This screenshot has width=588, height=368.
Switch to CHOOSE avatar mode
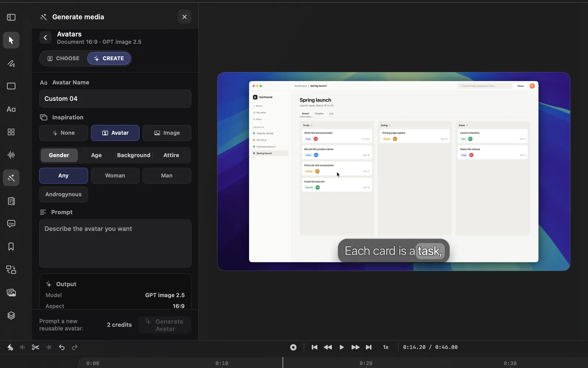coord(63,59)
